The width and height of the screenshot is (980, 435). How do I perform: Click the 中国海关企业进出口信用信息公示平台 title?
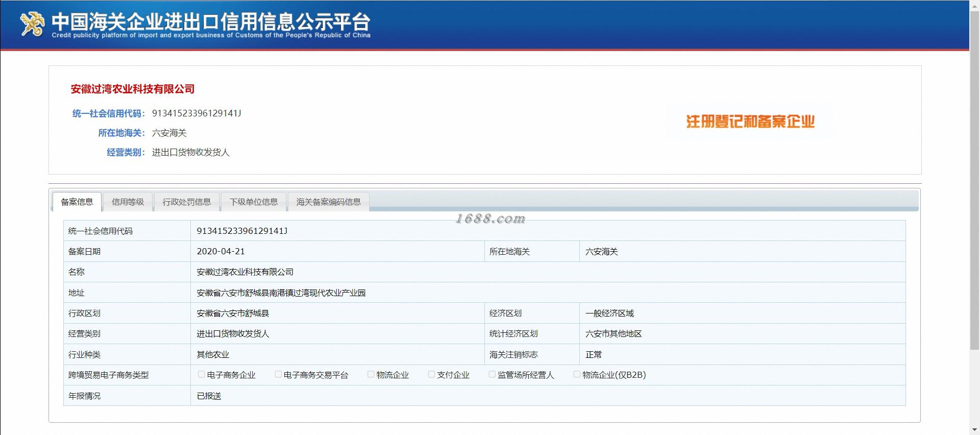pyautogui.click(x=211, y=21)
